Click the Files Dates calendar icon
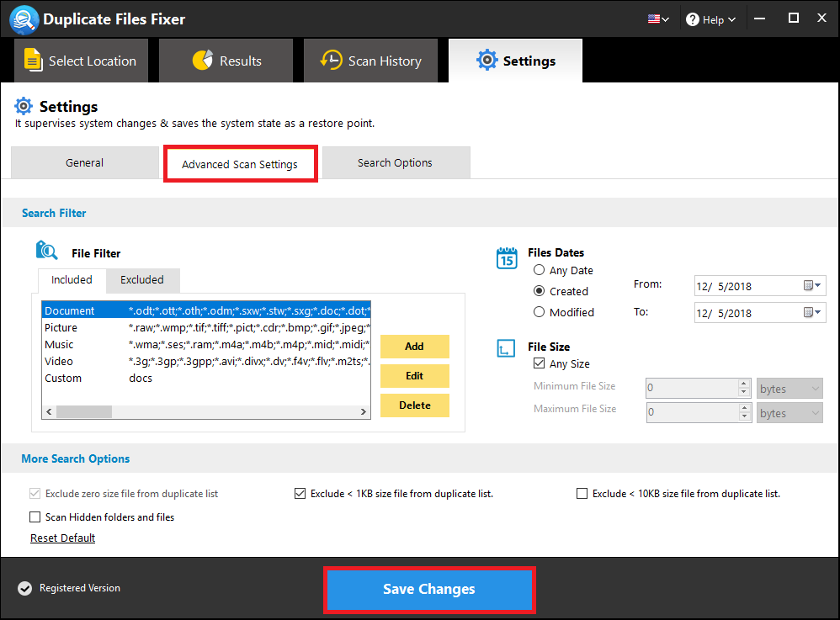The width and height of the screenshot is (840, 620). 506,257
